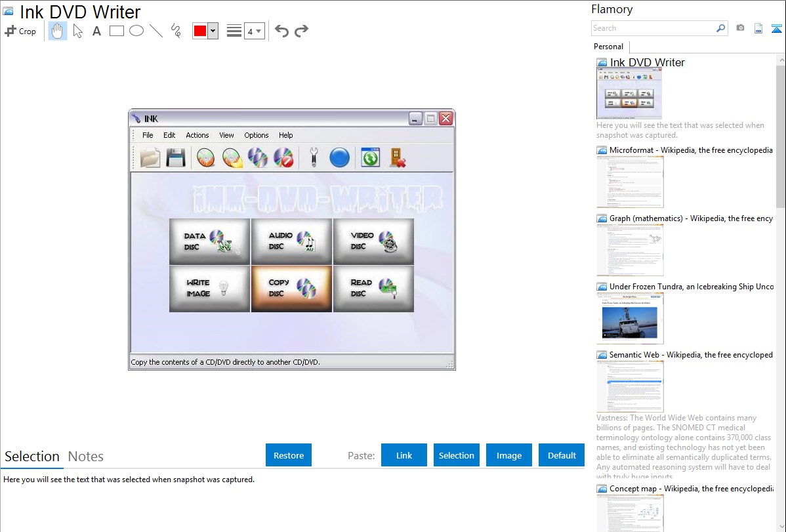Viewport: 786px width, 532px height.
Task: Click the blue collapse-to-top arrow icon
Action: click(x=776, y=28)
